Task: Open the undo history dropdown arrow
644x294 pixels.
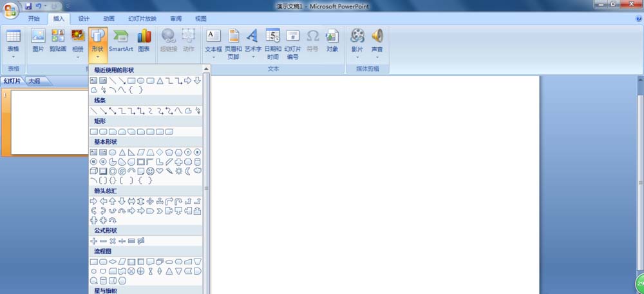Action: (45, 6)
